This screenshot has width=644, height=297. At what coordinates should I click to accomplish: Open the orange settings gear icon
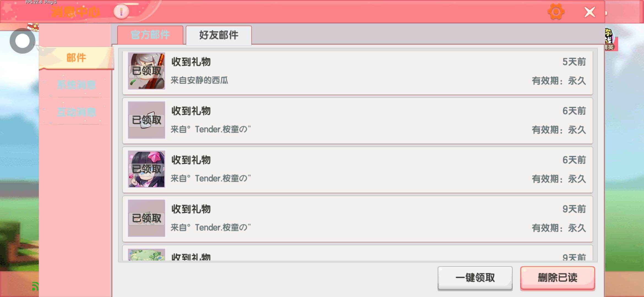[556, 12]
